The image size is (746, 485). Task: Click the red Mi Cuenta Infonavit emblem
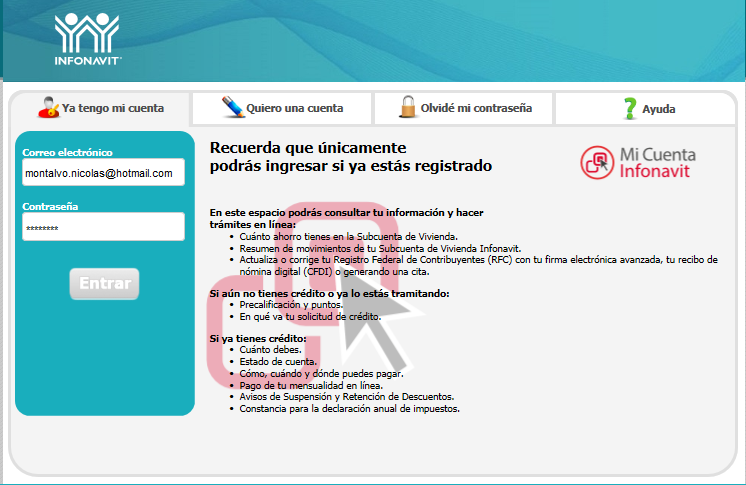coord(597,162)
